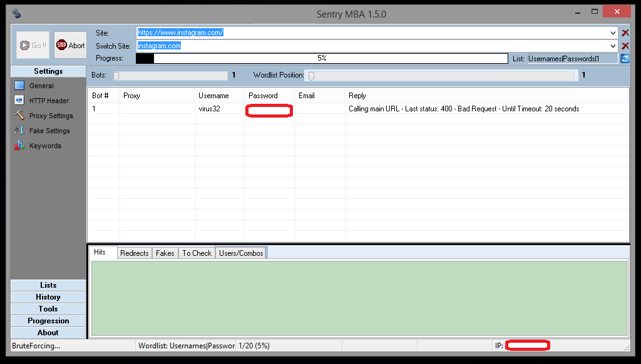Open the About sidebar section

point(48,333)
